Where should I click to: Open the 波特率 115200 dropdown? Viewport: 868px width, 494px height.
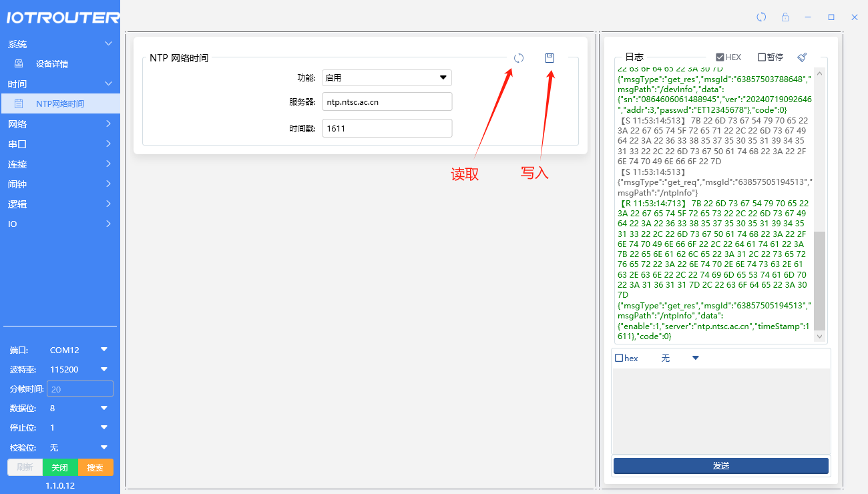tap(103, 369)
